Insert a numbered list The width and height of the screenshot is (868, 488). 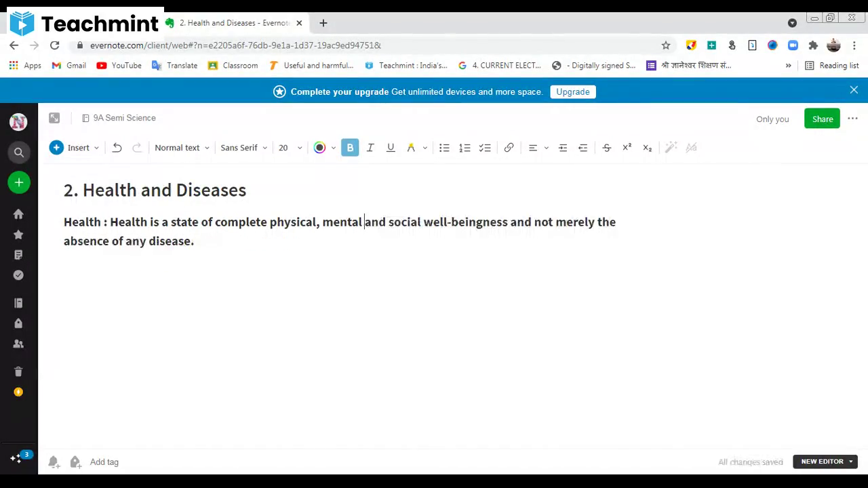(x=465, y=147)
